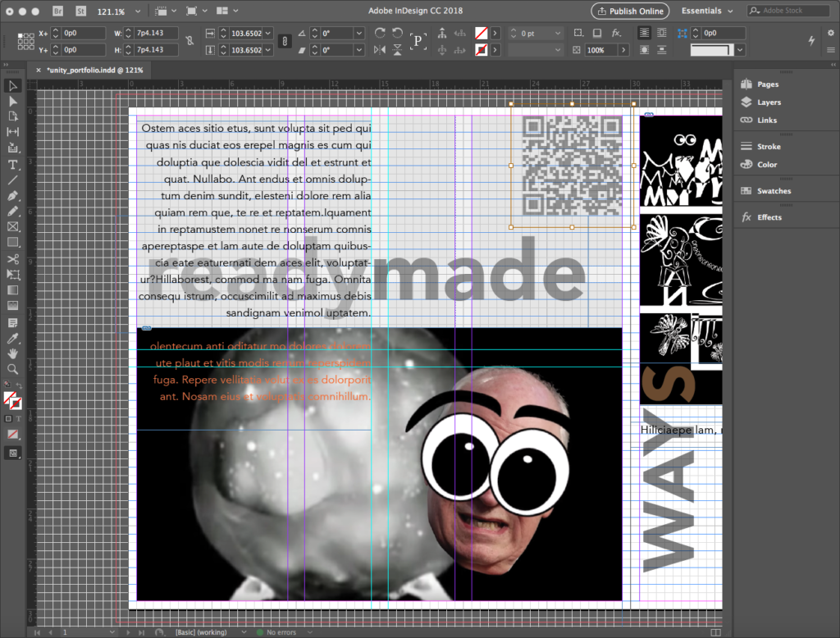Select the Type tool
This screenshot has height=638, width=840.
point(13,164)
